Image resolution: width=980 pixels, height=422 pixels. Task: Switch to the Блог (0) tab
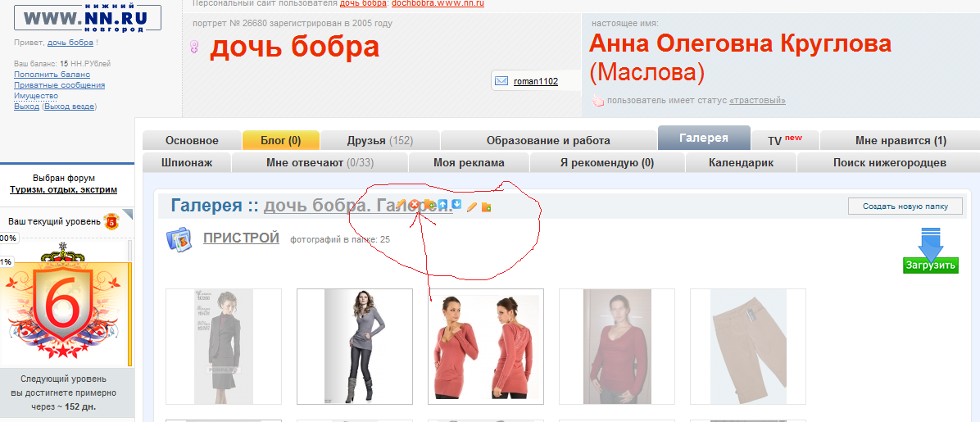tap(280, 141)
